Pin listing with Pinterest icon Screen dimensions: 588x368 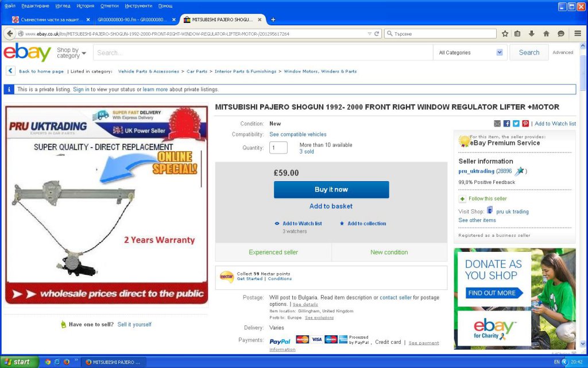pos(525,124)
